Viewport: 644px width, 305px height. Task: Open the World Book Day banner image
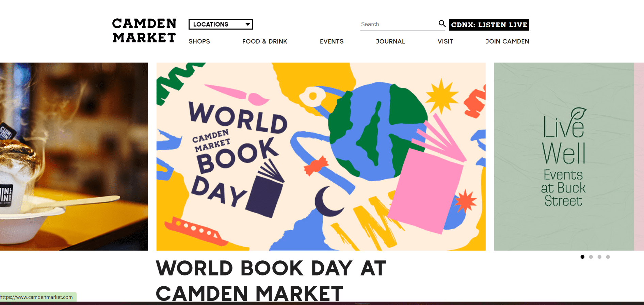(x=321, y=156)
